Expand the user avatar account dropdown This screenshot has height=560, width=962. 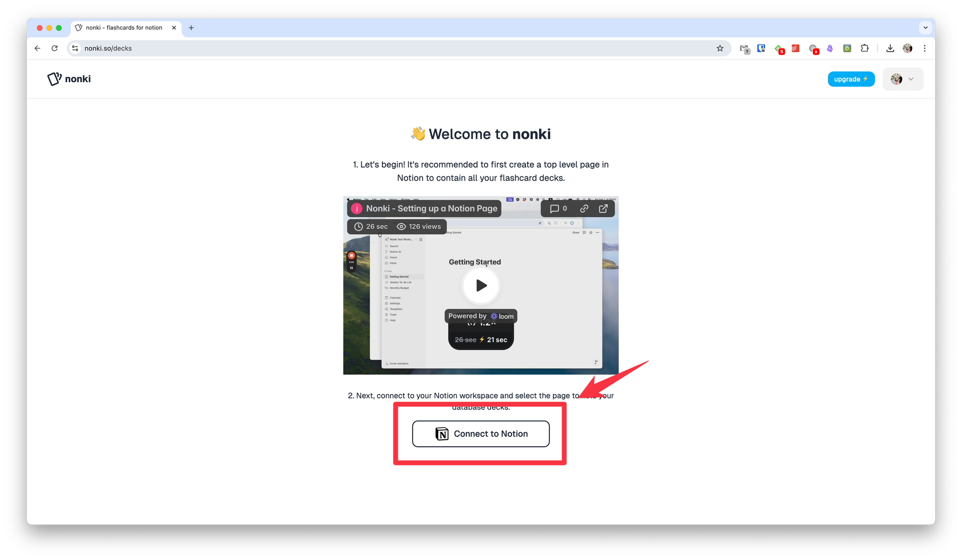(x=902, y=79)
